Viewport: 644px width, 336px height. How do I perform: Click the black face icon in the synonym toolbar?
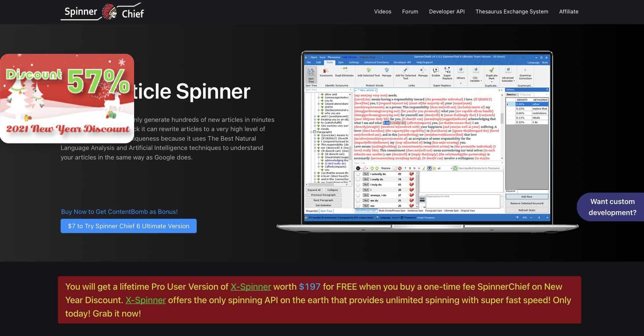[x=358, y=168]
